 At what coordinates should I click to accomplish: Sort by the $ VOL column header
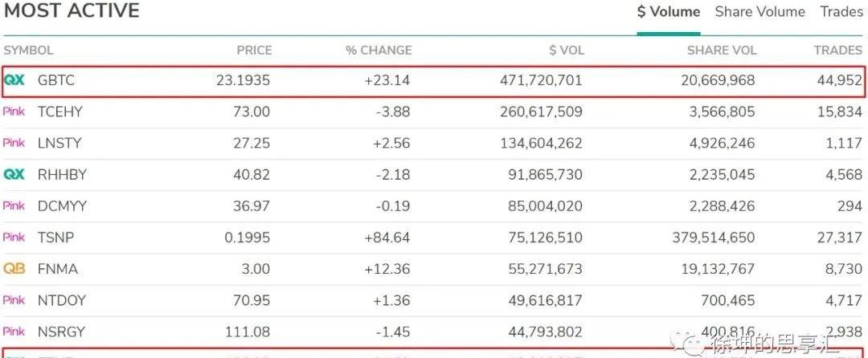point(567,50)
